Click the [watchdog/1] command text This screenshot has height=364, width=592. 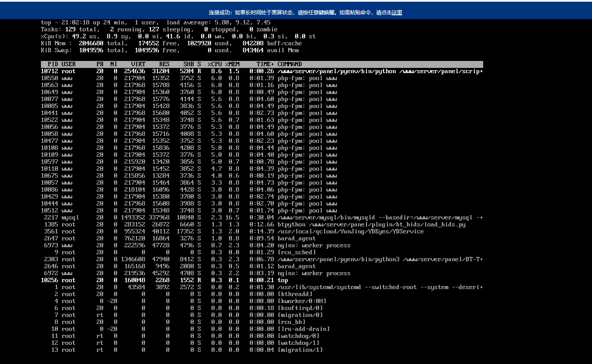coord(298,343)
